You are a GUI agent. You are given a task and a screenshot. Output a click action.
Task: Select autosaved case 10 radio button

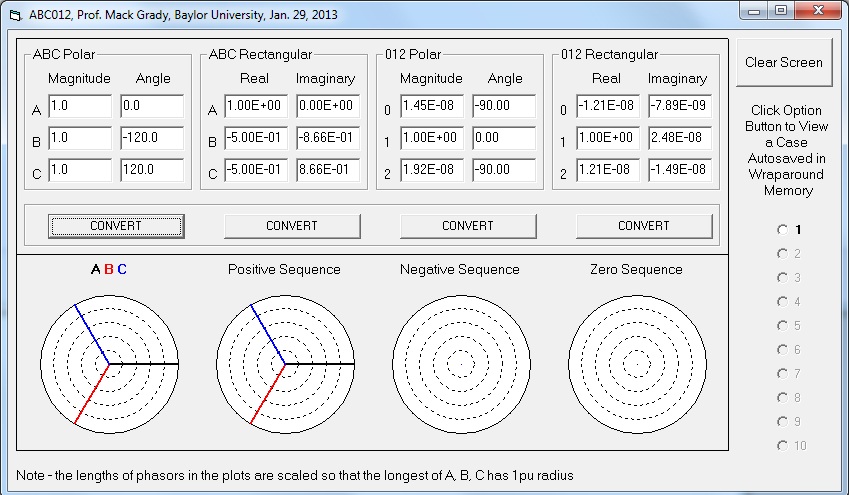point(782,445)
